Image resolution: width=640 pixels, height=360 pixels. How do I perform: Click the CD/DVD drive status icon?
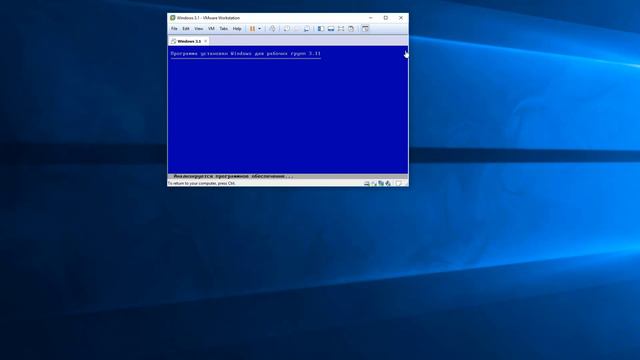pyautogui.click(x=374, y=184)
